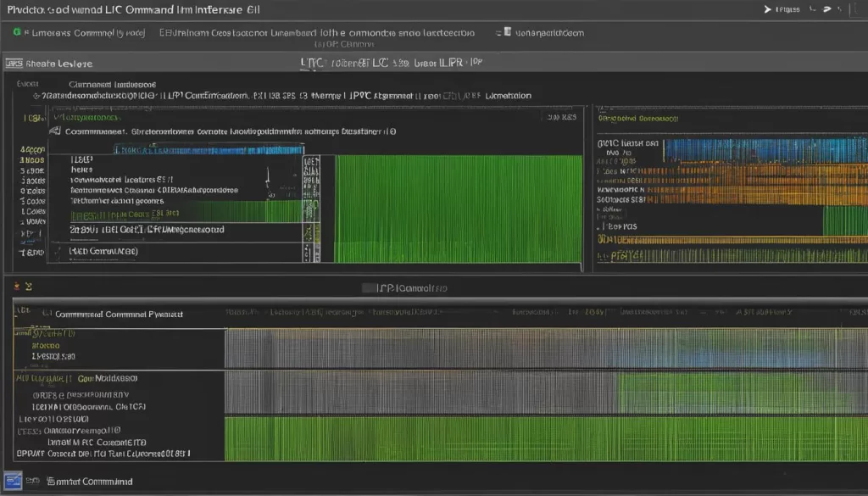Viewport: 868px width, 496px height.
Task: Expand the 'Command' tree row in upper panel
Action: pyautogui.click(x=37, y=96)
